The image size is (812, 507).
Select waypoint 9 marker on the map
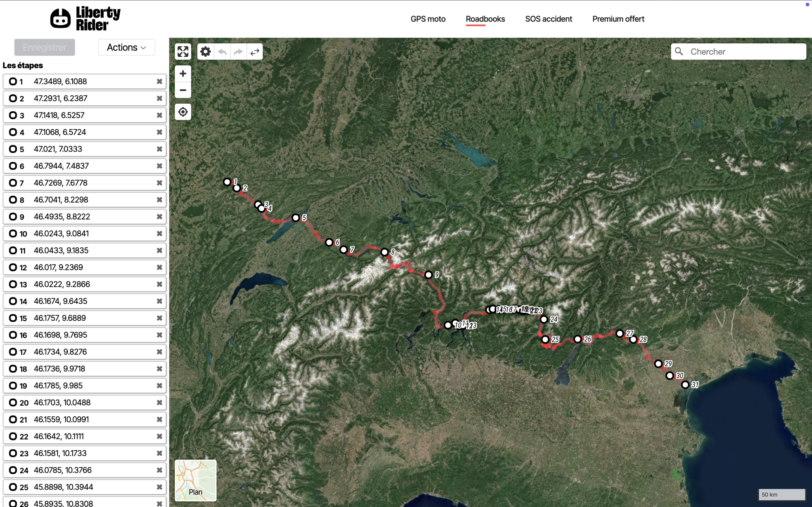[x=428, y=275]
